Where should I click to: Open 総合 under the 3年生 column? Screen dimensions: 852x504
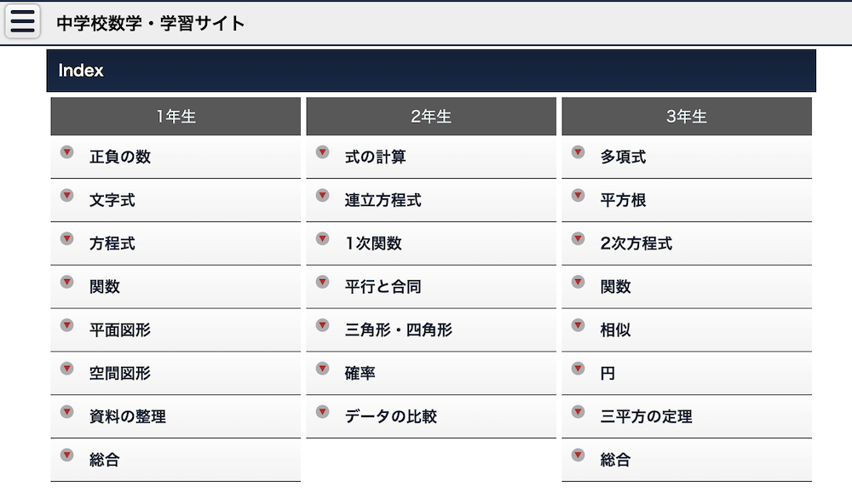(687, 461)
